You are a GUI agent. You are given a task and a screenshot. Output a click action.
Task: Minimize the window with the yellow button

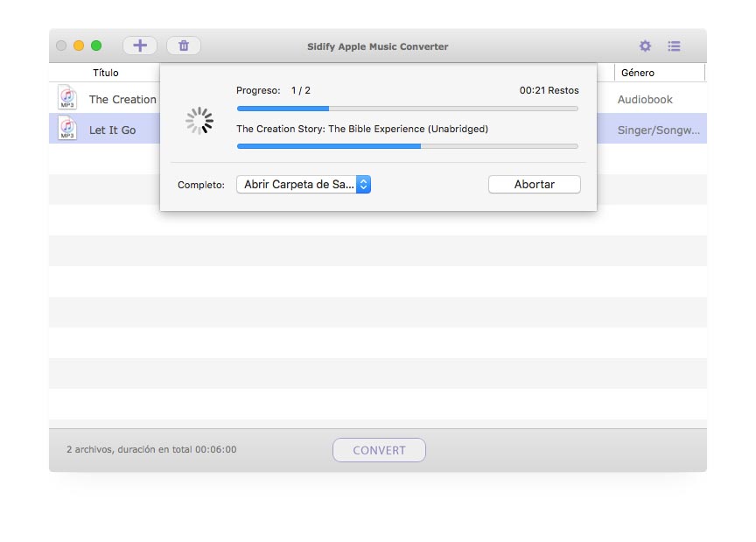click(79, 46)
